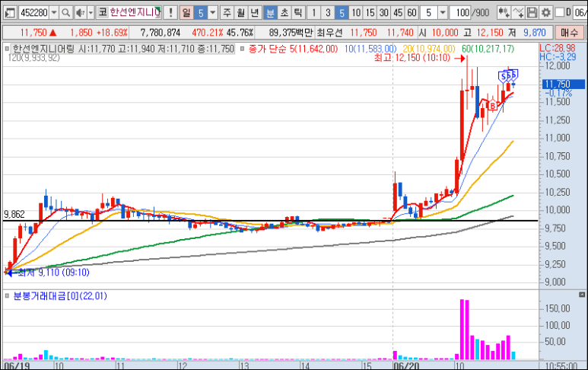Select the 주 (weekly) chart period
Screen dimensions: 588x370
[229, 13]
